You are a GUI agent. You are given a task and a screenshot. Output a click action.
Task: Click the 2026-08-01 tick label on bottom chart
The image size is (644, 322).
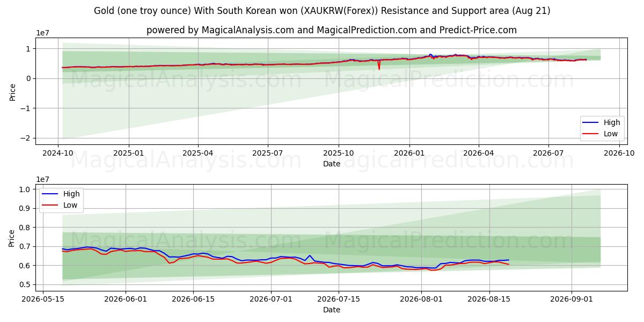(421, 299)
